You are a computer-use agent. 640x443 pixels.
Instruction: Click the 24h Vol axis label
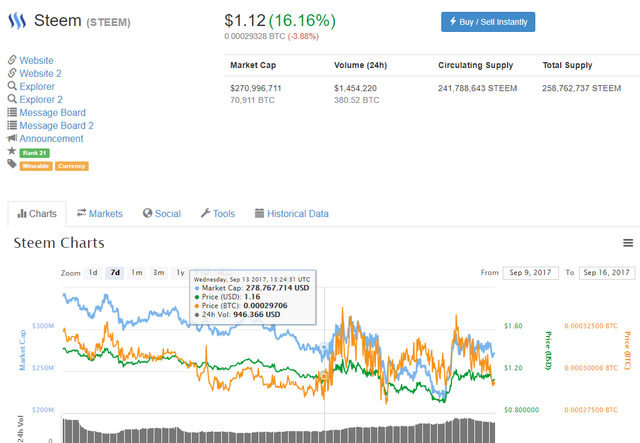[21, 429]
